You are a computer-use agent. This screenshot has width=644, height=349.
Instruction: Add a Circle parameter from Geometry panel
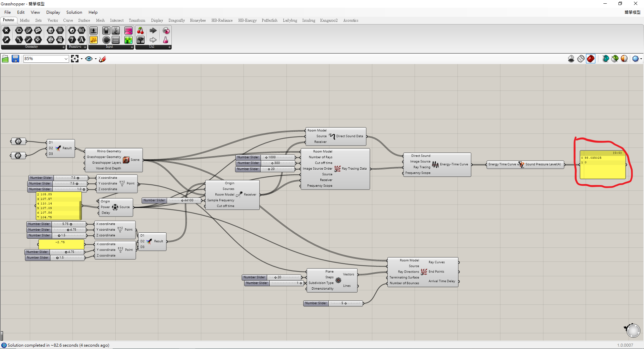(x=19, y=31)
